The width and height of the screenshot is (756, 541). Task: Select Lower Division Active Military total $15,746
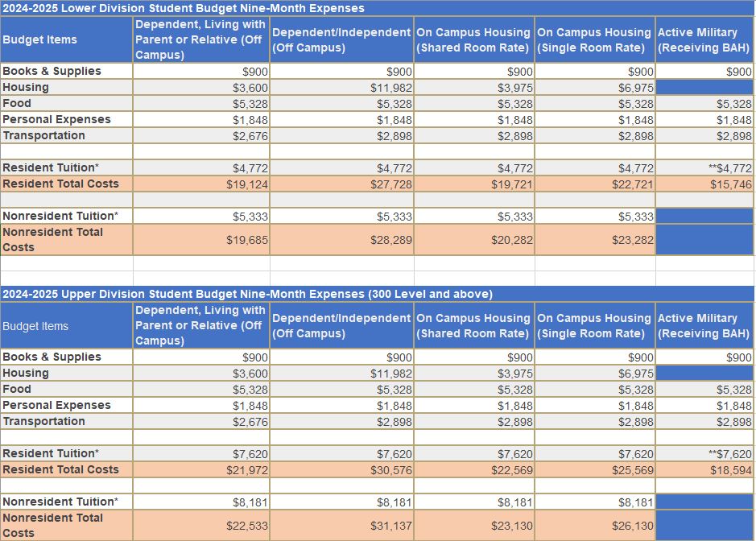pyautogui.click(x=731, y=184)
